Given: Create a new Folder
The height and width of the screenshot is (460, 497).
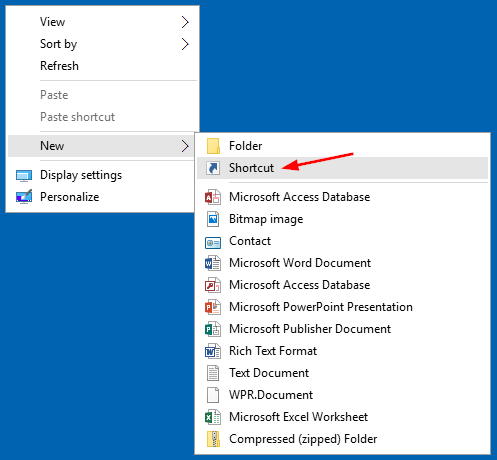Looking at the screenshot, I should click(x=343, y=146).
